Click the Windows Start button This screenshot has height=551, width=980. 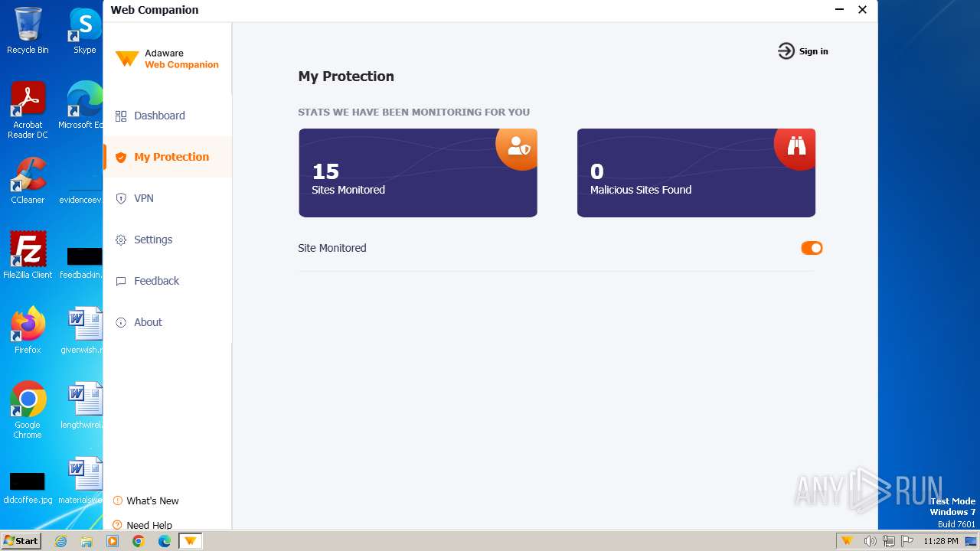[21, 541]
